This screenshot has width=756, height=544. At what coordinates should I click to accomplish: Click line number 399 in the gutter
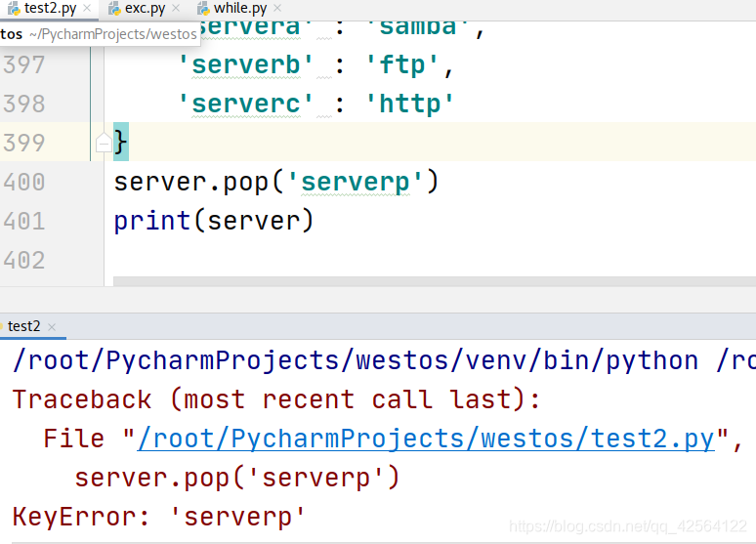pyautogui.click(x=24, y=143)
